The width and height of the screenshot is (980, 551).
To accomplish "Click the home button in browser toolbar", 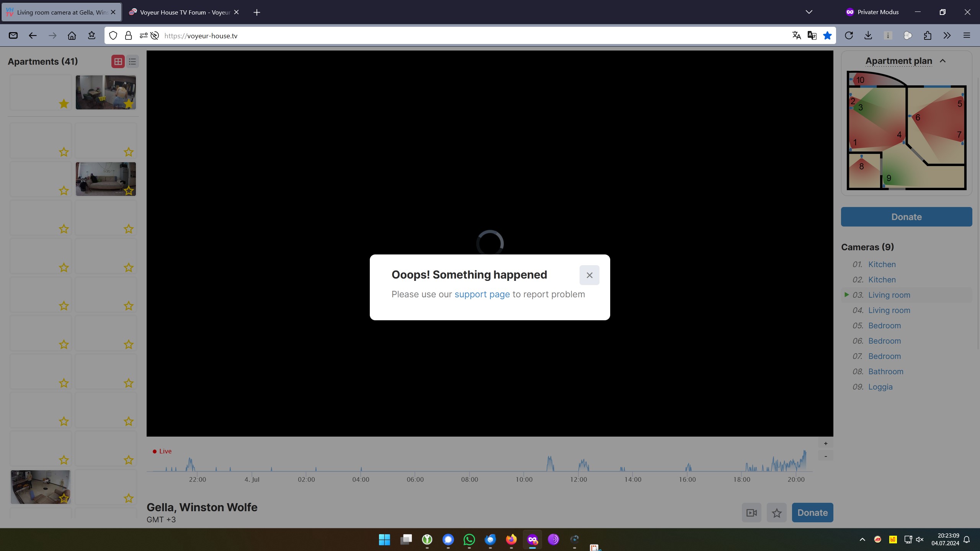I will click(72, 36).
